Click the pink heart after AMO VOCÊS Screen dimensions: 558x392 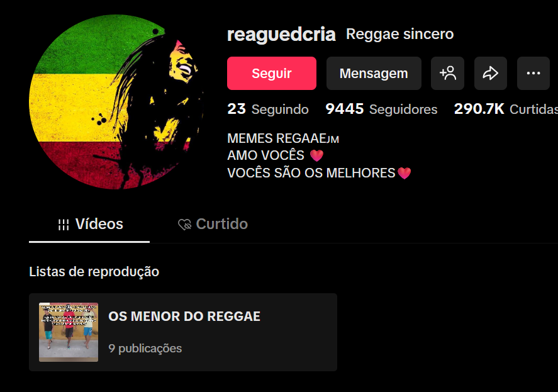coord(316,155)
